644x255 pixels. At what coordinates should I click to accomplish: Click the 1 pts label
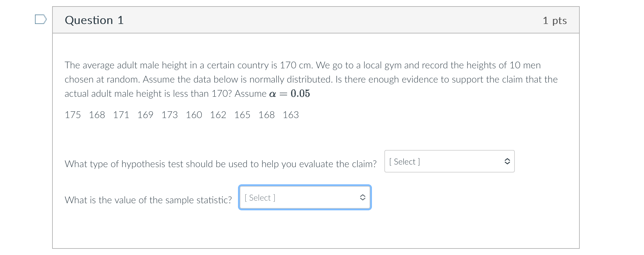pyautogui.click(x=555, y=20)
